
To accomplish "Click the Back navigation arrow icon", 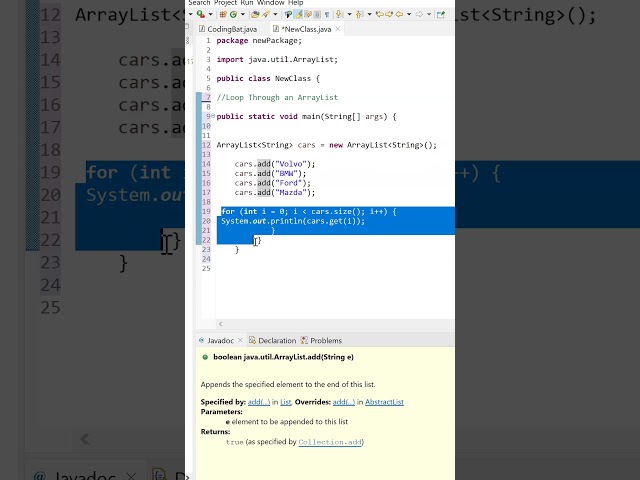I will [399, 14].
